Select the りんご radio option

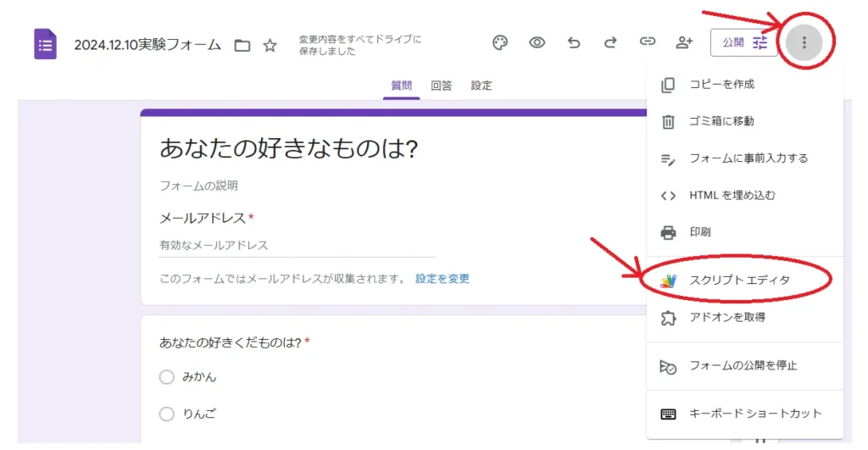[167, 414]
